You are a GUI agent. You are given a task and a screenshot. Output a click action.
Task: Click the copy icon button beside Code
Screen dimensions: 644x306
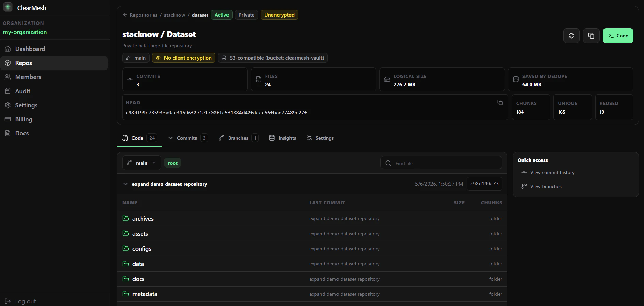(591, 36)
